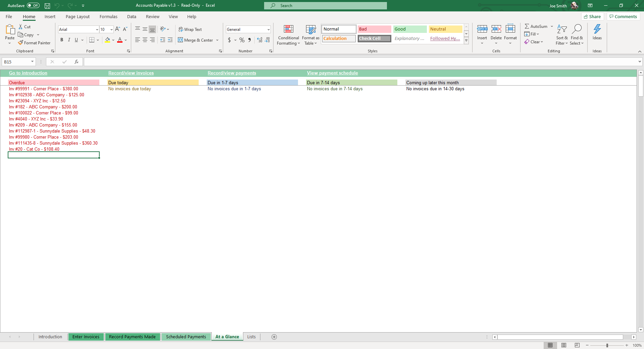
Task: Click the Ideas lightning icon
Action: [597, 29]
